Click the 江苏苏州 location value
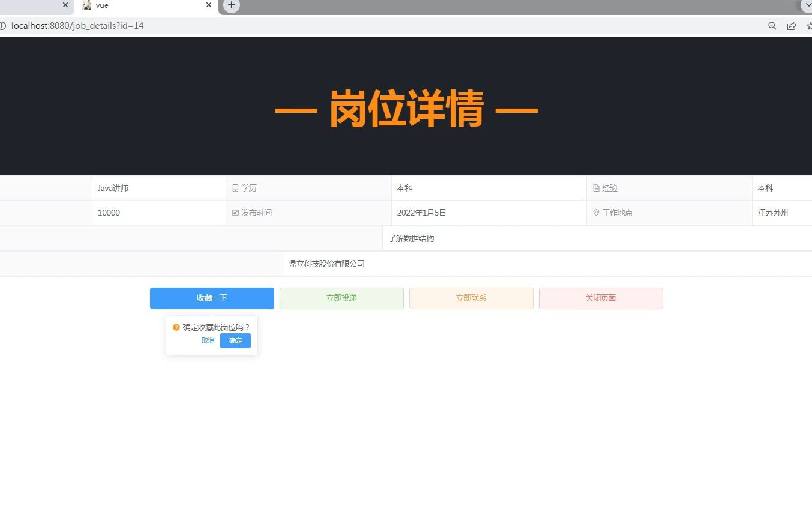The height and width of the screenshot is (508, 812). pyautogui.click(x=773, y=213)
